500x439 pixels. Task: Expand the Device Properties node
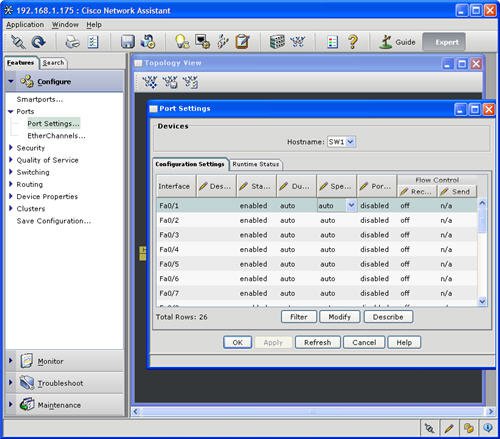[x=11, y=196]
